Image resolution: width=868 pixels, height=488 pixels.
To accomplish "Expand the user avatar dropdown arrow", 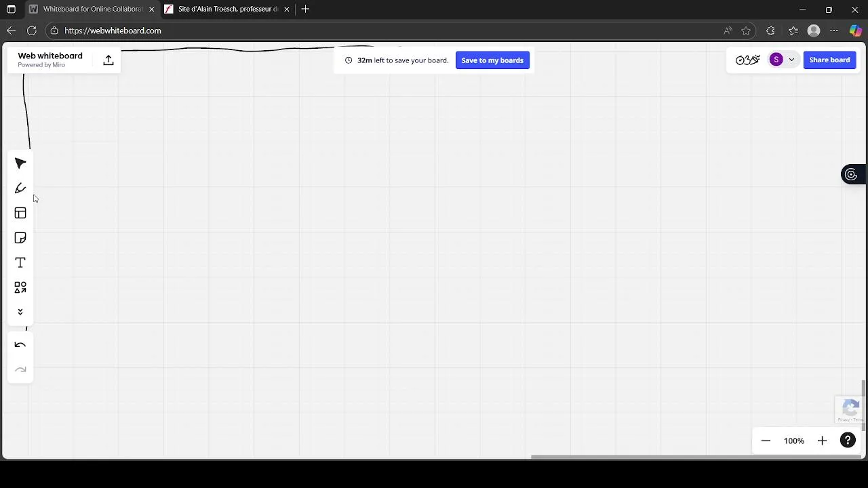I will click(791, 60).
